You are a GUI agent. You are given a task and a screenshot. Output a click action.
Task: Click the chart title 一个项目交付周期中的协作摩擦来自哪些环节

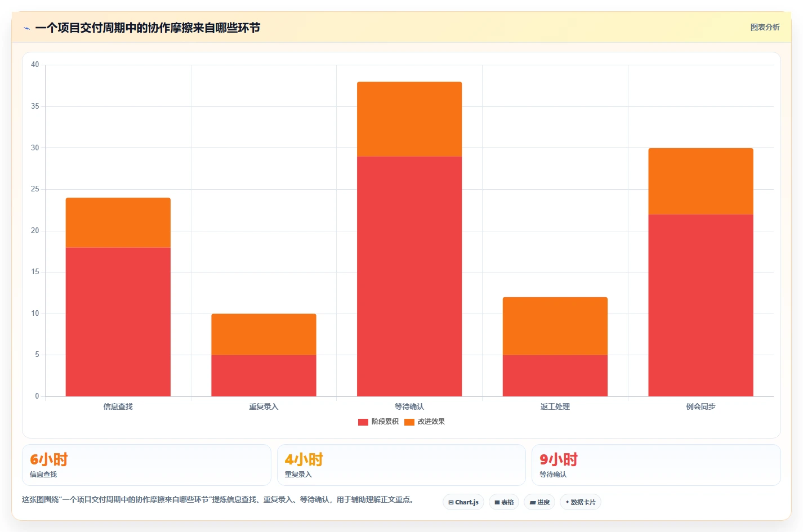tap(148, 28)
